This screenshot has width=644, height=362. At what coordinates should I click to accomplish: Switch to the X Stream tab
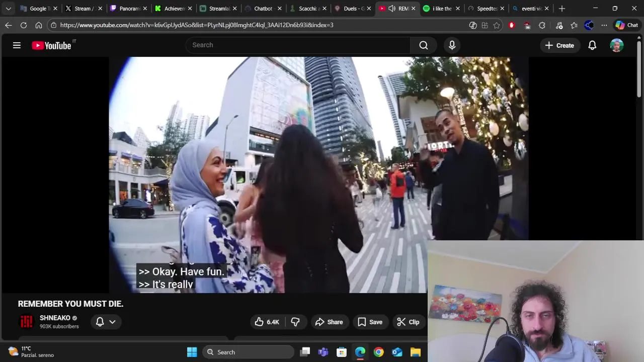click(x=83, y=9)
